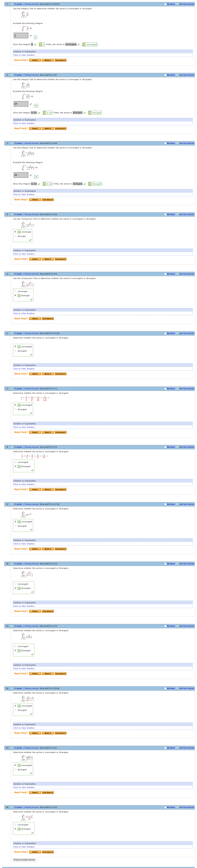Choose 'divergent' radio option in question 7

[15, 409]
